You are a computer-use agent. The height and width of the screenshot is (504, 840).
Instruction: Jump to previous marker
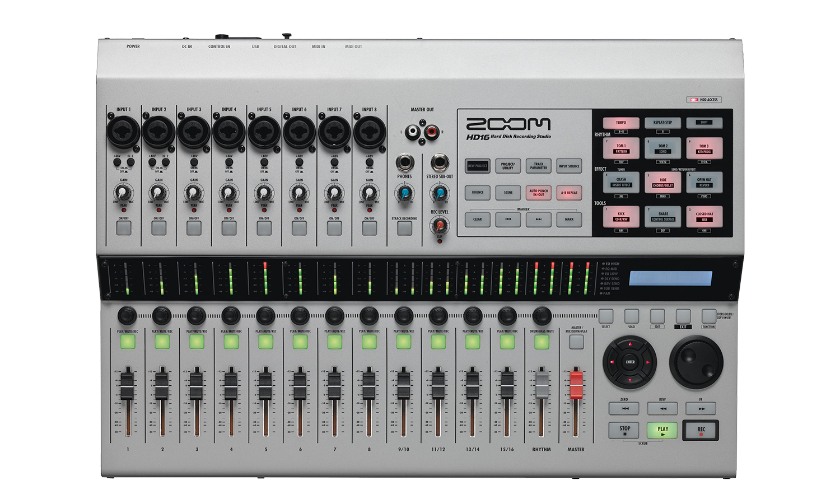coord(508,220)
